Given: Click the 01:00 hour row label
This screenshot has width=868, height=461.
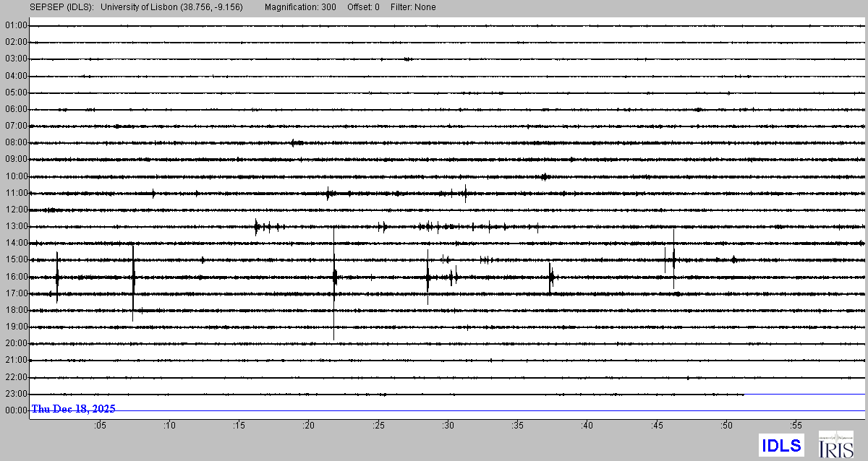Looking at the screenshot, I should click(16, 25).
